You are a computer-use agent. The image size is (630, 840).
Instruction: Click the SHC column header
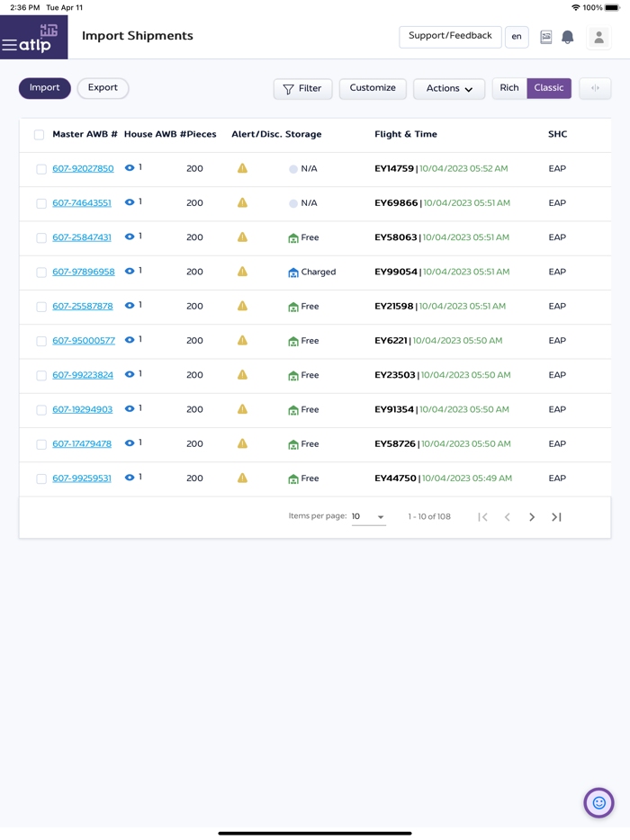pos(558,134)
